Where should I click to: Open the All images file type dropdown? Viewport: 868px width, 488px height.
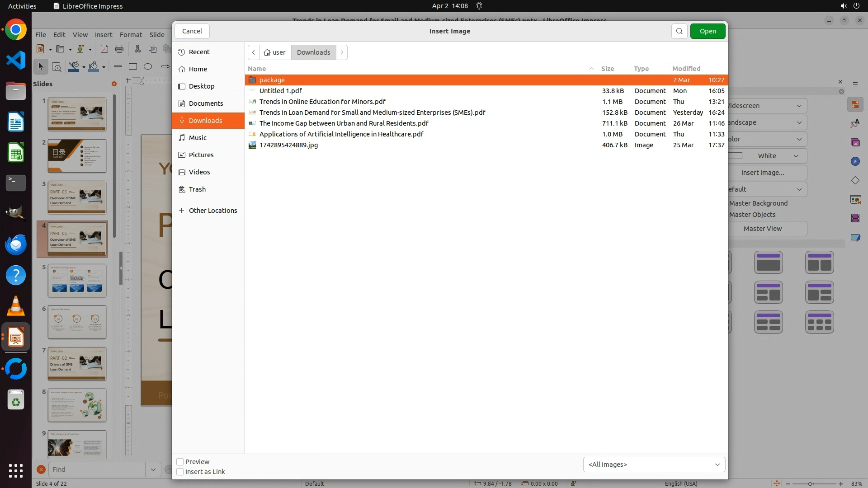(x=654, y=465)
